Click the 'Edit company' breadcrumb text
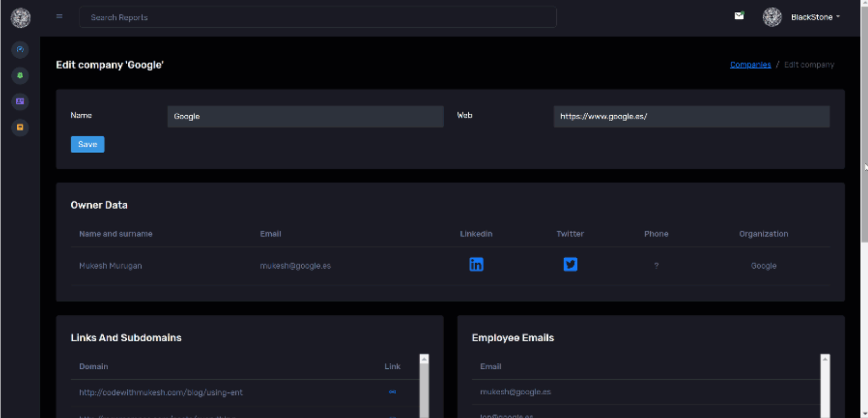 click(x=809, y=64)
